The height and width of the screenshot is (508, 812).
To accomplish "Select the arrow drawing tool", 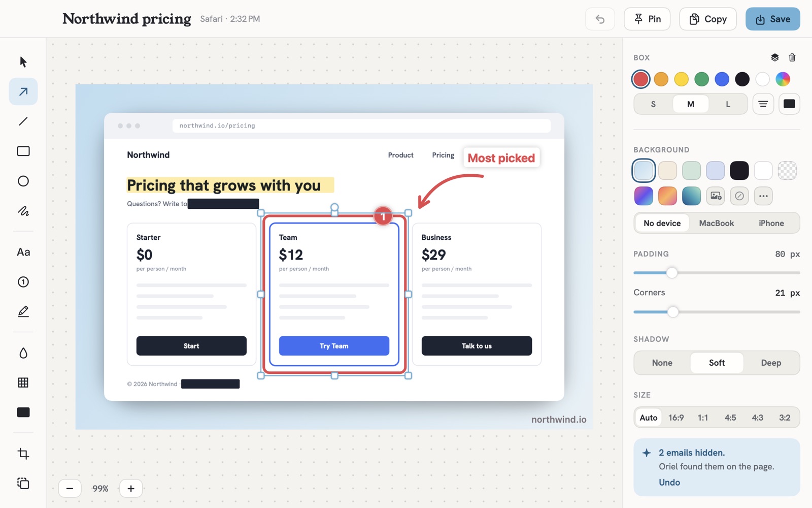I will [23, 91].
